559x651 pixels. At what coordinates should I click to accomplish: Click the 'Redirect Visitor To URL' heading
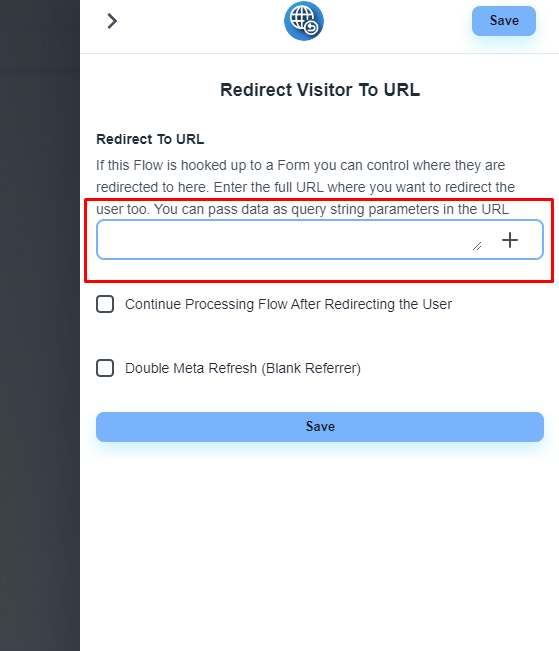tap(320, 90)
